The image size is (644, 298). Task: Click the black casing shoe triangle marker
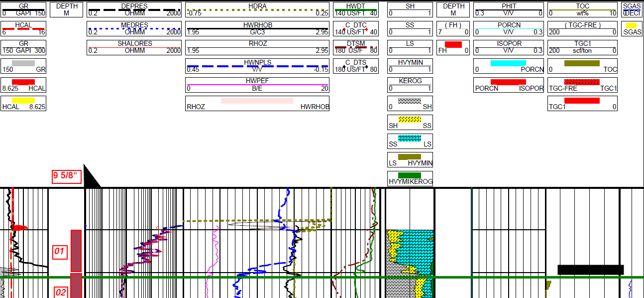pos(90,178)
